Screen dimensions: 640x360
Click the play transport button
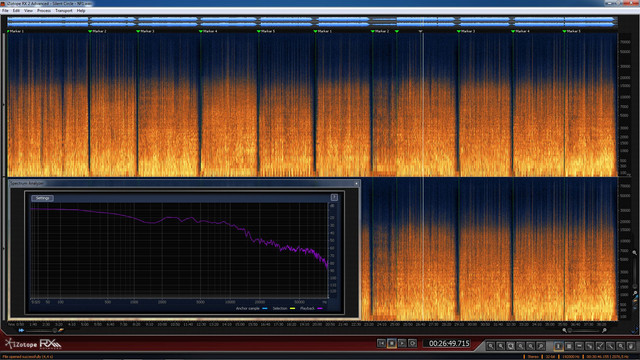[402, 343]
